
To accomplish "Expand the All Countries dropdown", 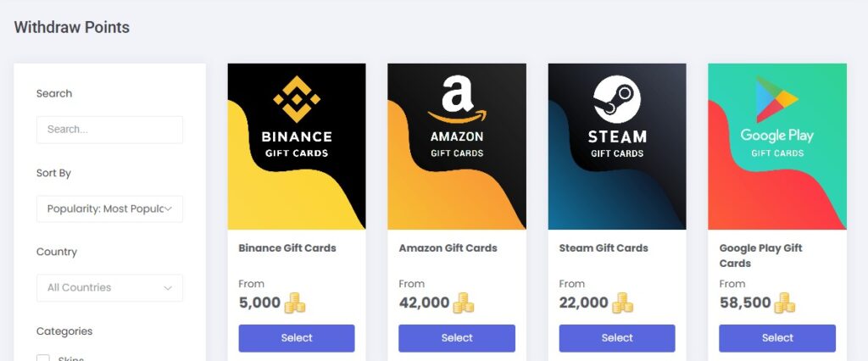I will pyautogui.click(x=109, y=287).
